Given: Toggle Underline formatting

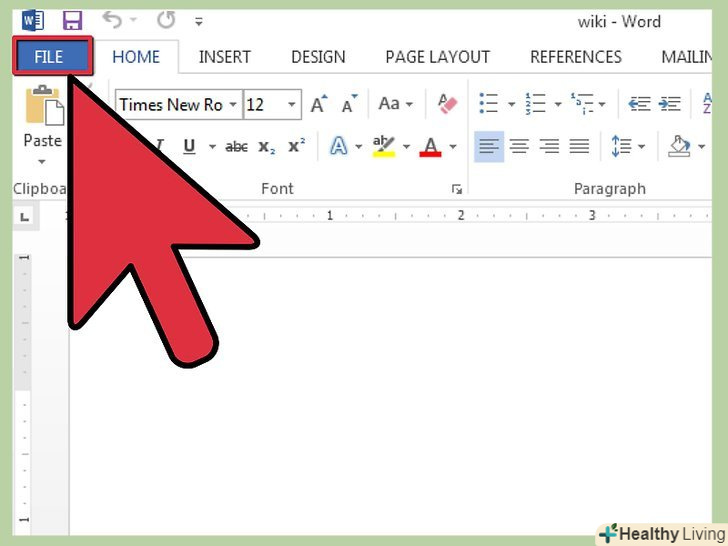Looking at the screenshot, I should tap(189, 146).
